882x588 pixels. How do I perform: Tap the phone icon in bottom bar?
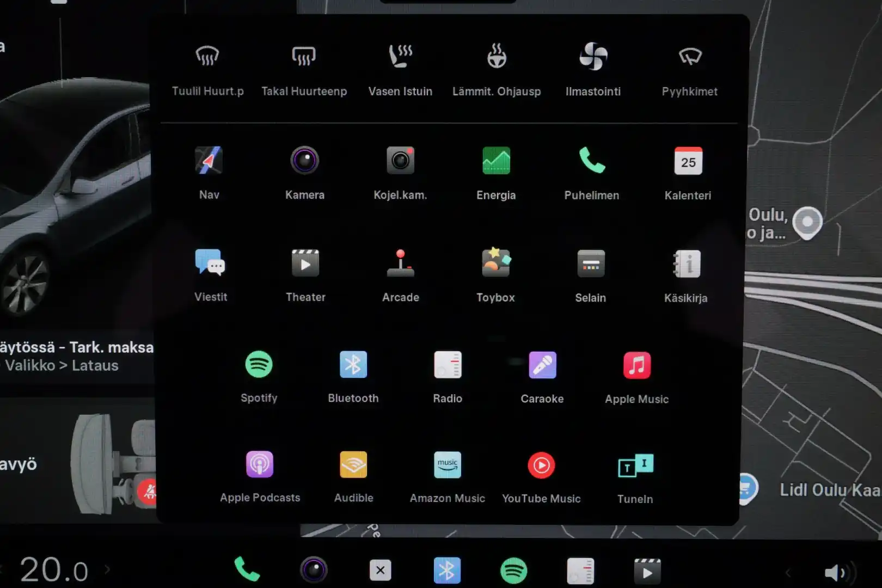247,570
